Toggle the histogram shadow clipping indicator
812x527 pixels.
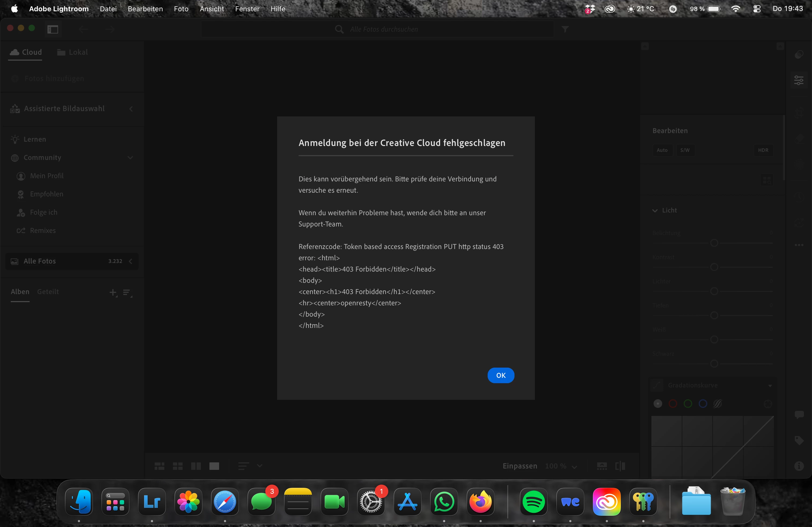pos(645,46)
